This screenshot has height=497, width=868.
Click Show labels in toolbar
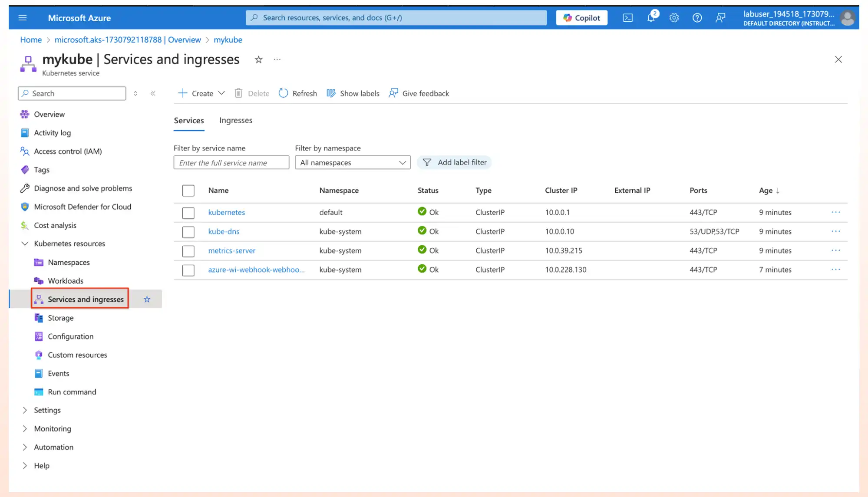[x=353, y=93]
